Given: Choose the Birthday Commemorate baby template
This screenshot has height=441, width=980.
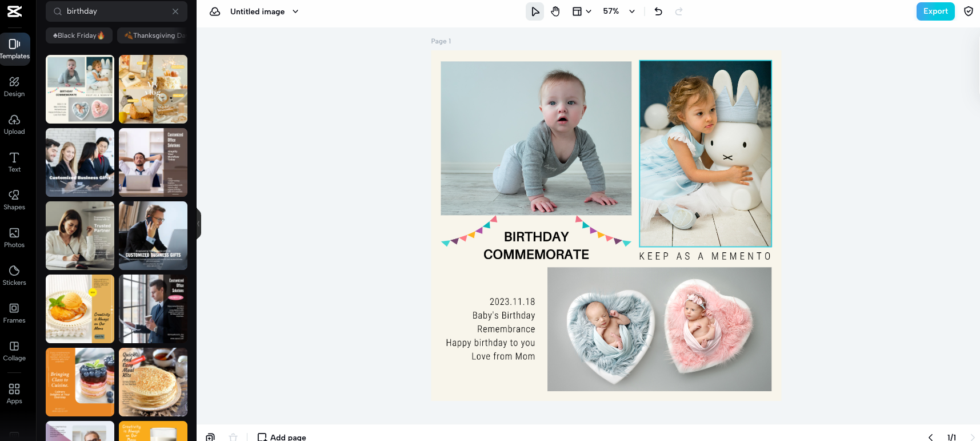Looking at the screenshot, I should point(80,89).
